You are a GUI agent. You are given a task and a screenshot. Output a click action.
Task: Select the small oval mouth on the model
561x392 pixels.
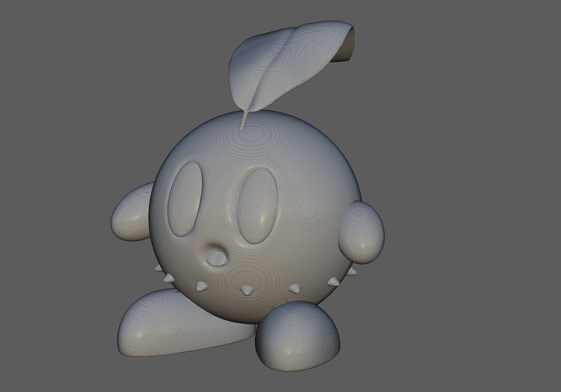tap(217, 259)
